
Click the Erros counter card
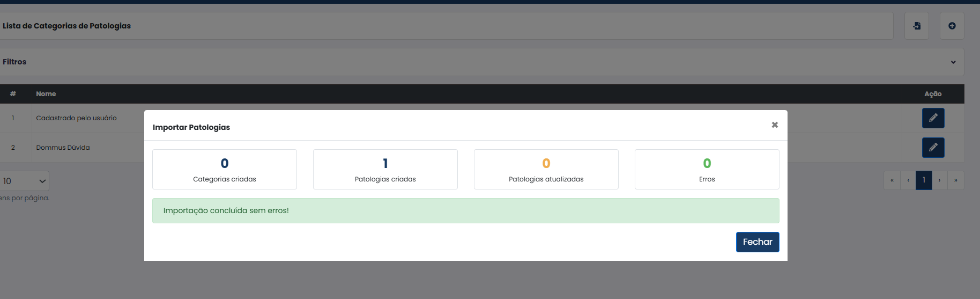click(x=707, y=169)
